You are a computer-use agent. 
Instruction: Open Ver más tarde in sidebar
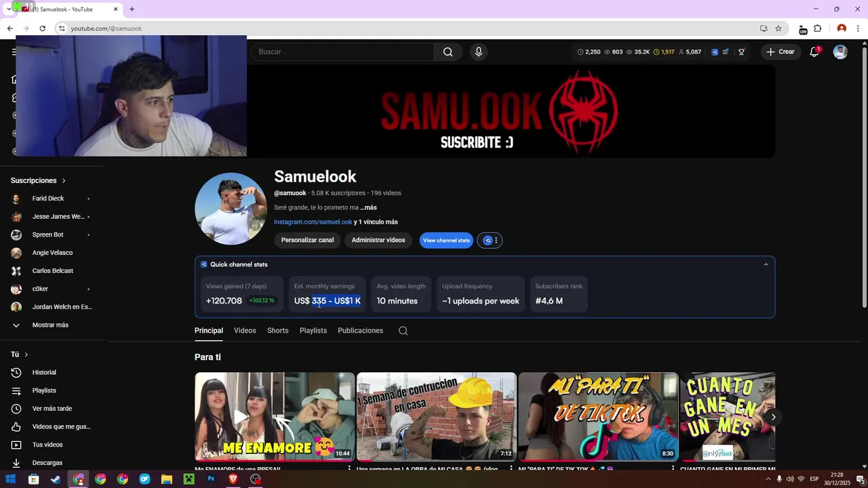pos(52,409)
